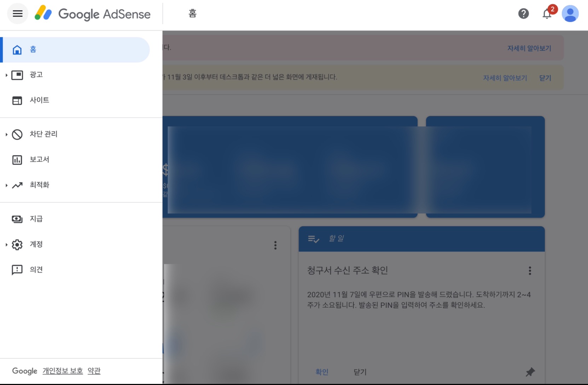Click 닫기 on the yellow banner
The width and height of the screenshot is (588, 385).
(x=545, y=78)
